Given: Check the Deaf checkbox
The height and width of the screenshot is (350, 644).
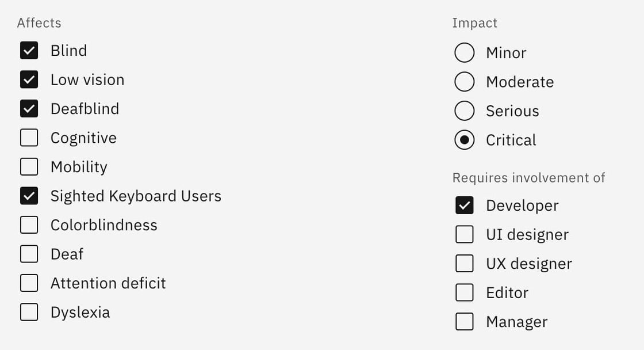Looking at the screenshot, I should [29, 254].
